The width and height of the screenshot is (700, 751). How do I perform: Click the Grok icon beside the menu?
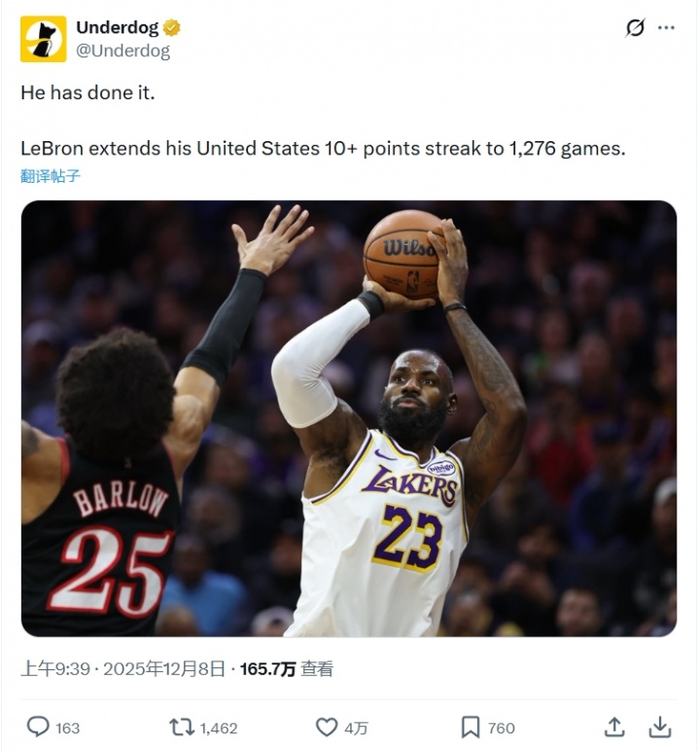(636, 28)
